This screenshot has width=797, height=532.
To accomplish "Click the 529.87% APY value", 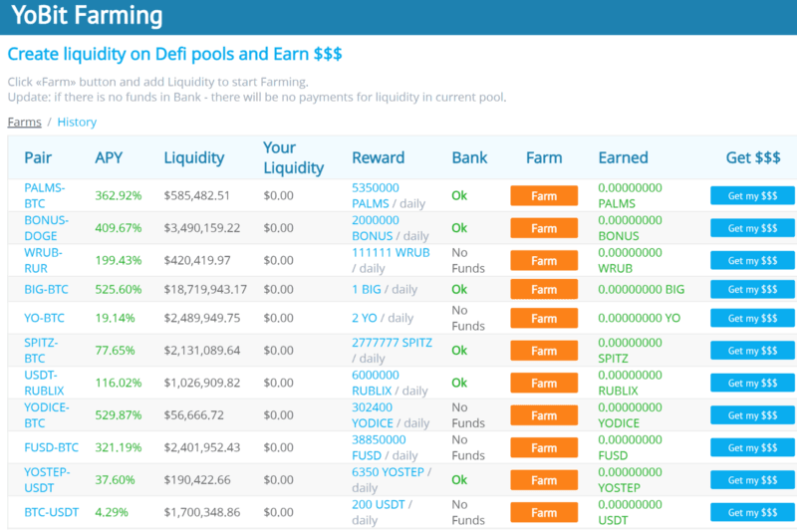I will tap(119, 415).
